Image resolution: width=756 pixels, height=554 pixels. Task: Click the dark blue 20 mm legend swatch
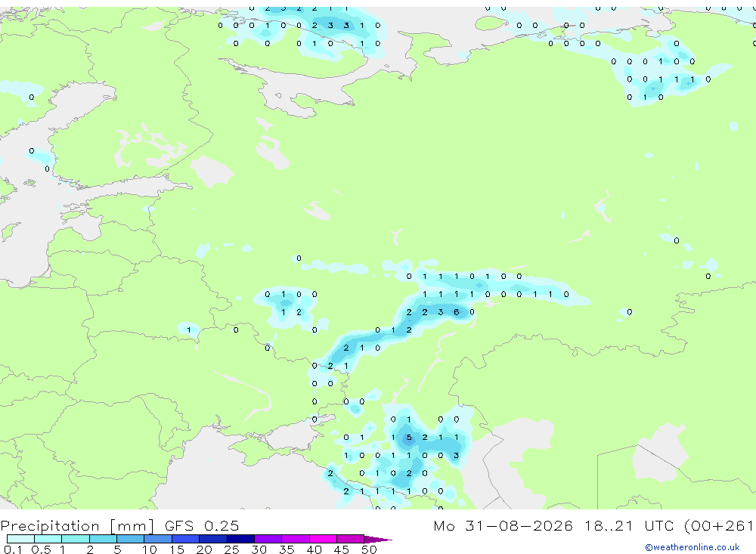213,539
